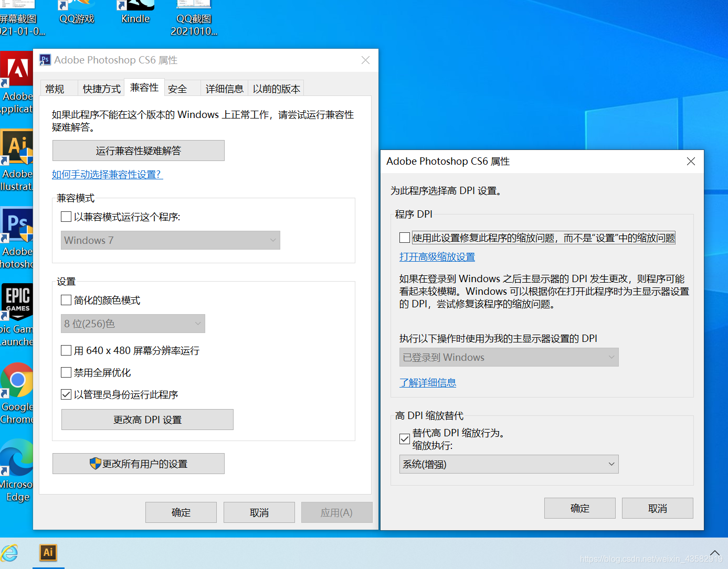Click 取消 in DPI settings dialog
The height and width of the screenshot is (569, 728).
(x=658, y=508)
